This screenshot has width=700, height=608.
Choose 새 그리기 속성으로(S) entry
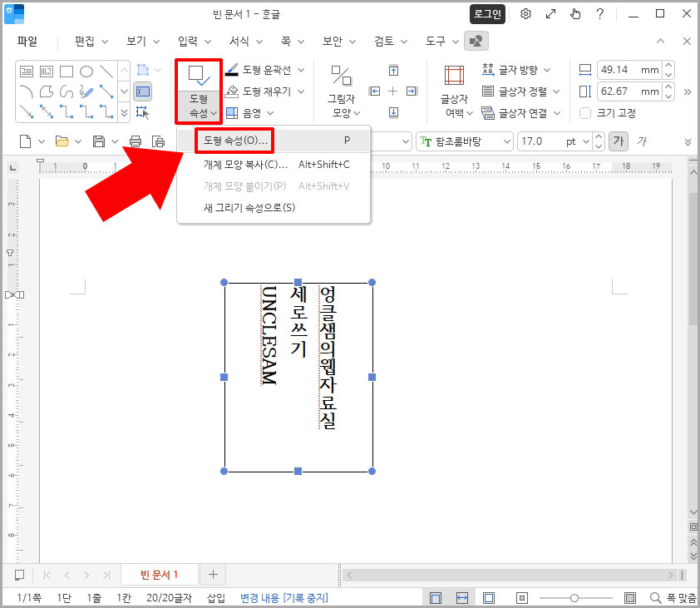pos(274,207)
